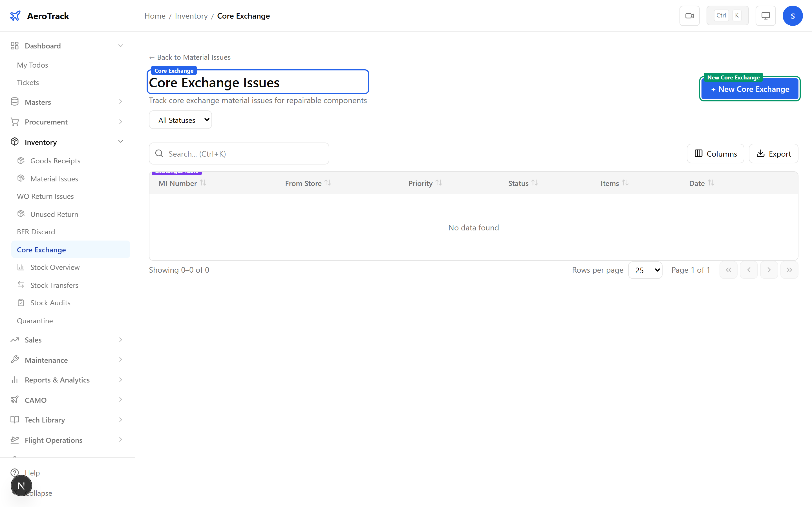Go to Home via the breadcrumb

[x=154, y=16]
